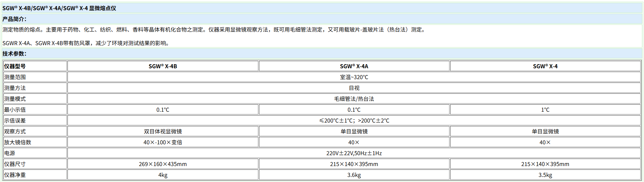Click the 1°C minimum display value cell
Screen dimensions: 644x182
545,110
